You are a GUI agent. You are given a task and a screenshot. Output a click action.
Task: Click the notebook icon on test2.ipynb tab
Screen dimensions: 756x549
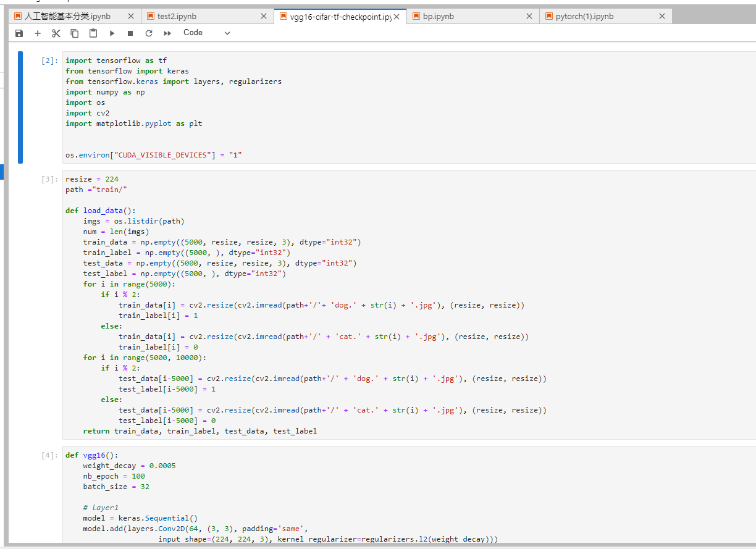click(x=151, y=17)
